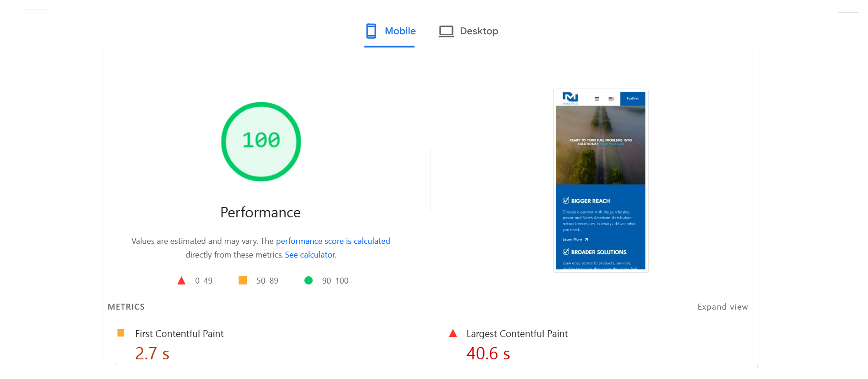Select the Mobile tab
The width and height of the screenshot is (868, 379).
(390, 31)
